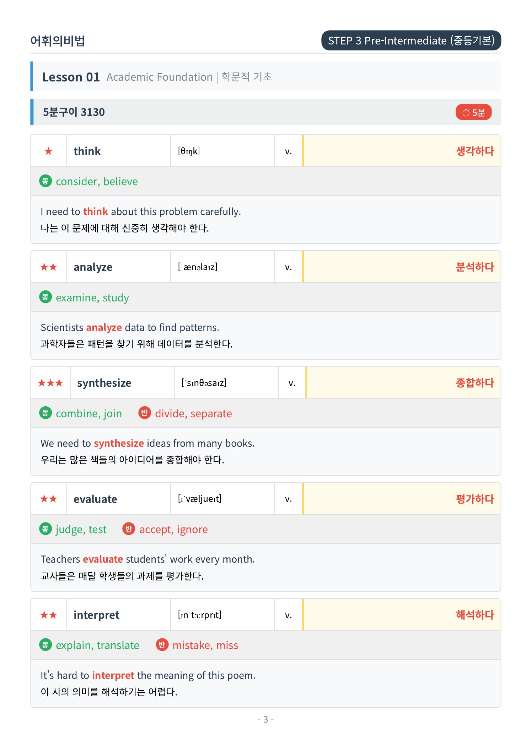Click the pronunciation of synthesize
The width and height of the screenshot is (532, 756).
[204, 383]
